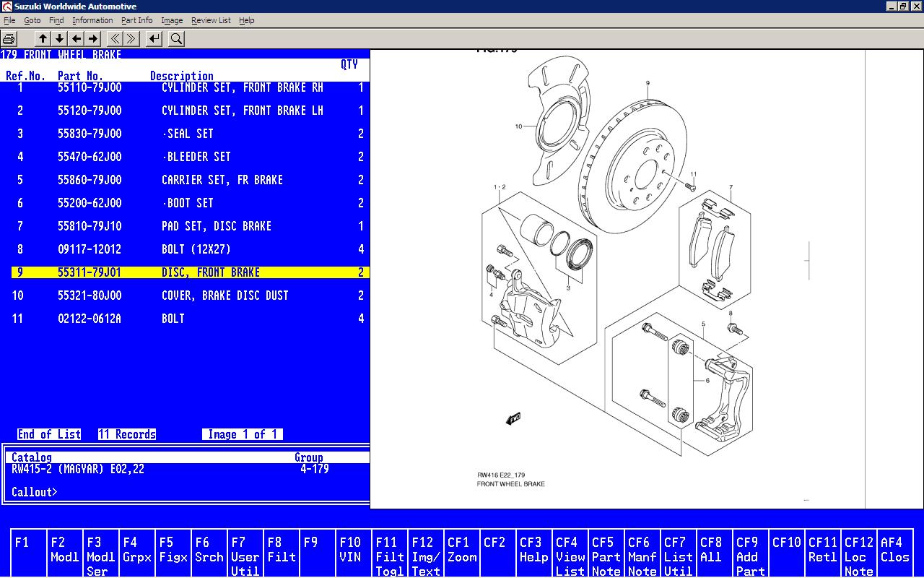Image resolution: width=924 pixels, height=578 pixels.
Task: Click the F7 User Util button
Action: 245,553
